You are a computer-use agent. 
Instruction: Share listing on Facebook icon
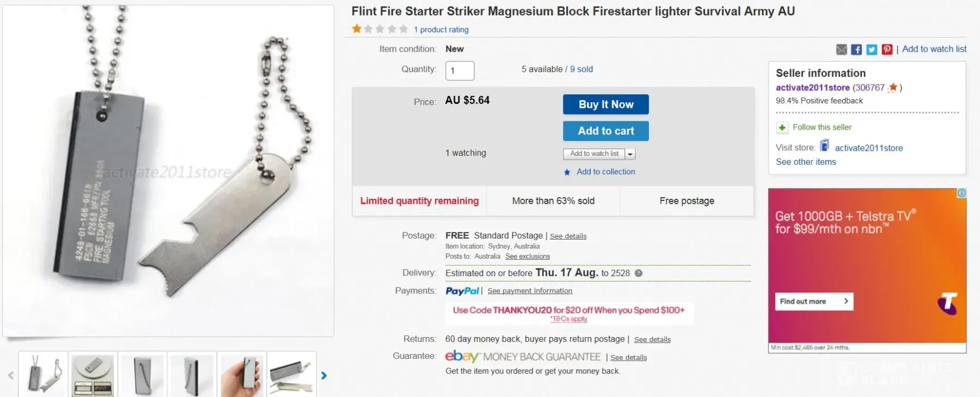click(x=856, y=50)
